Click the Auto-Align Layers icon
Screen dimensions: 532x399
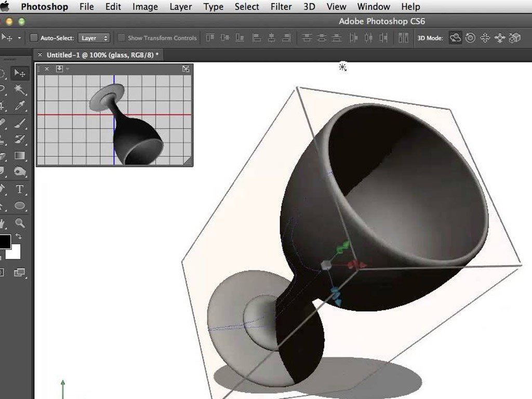pyautogui.click(x=403, y=37)
